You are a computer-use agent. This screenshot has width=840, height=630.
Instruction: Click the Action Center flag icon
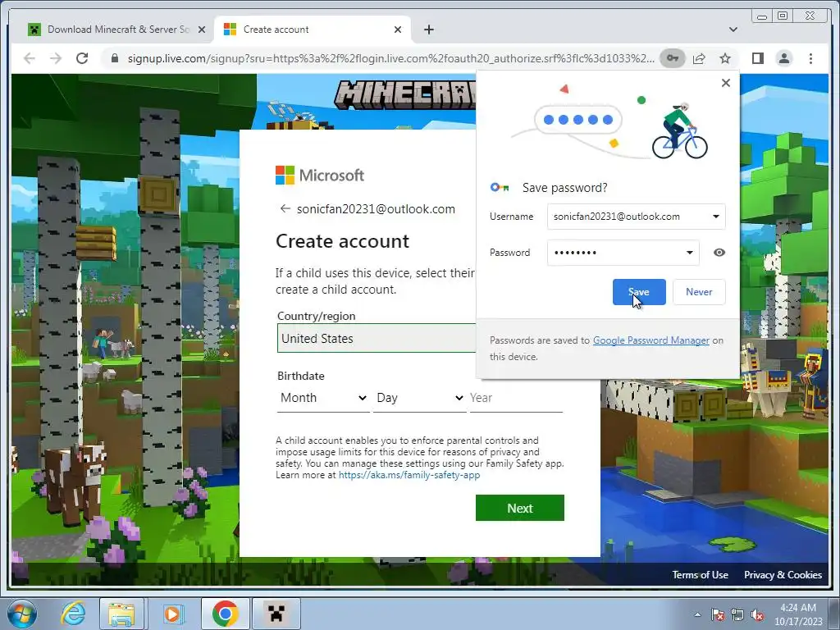point(718,614)
